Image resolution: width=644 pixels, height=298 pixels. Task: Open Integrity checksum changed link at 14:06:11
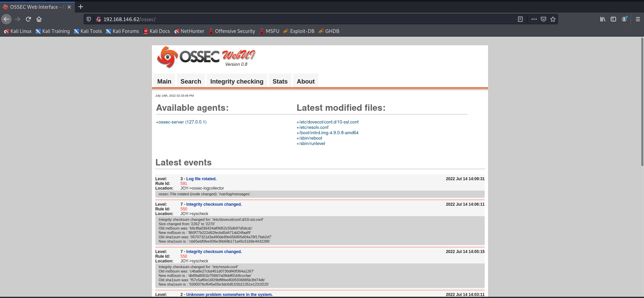pyautogui.click(x=214, y=204)
